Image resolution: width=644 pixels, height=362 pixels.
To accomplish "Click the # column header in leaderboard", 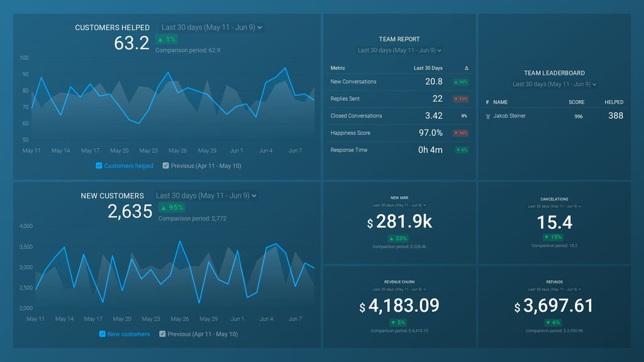I will tap(487, 102).
